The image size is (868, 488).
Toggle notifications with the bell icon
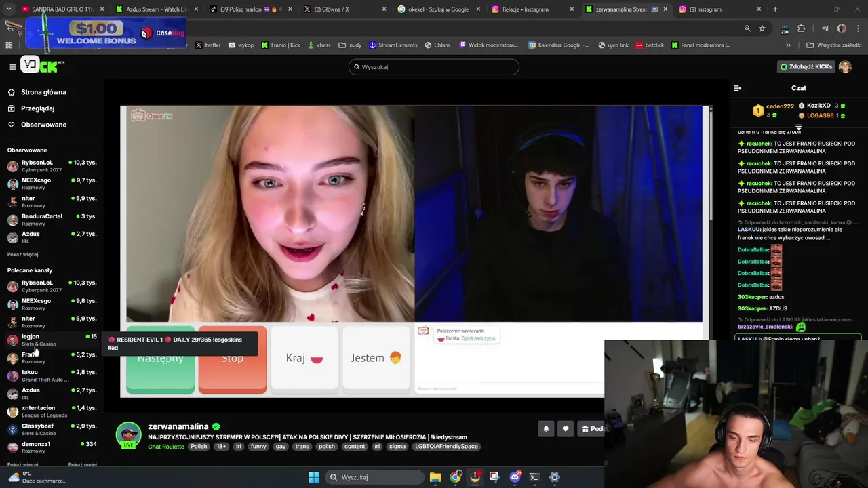tap(546, 428)
